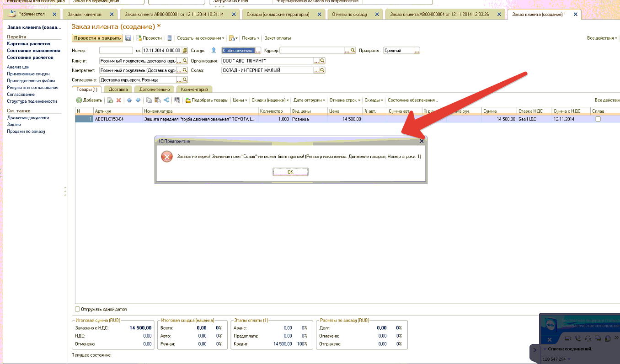Viewport: 620px width, 364px height.
Task: Tick the Склад checkbox in row 1
Action: point(598,119)
